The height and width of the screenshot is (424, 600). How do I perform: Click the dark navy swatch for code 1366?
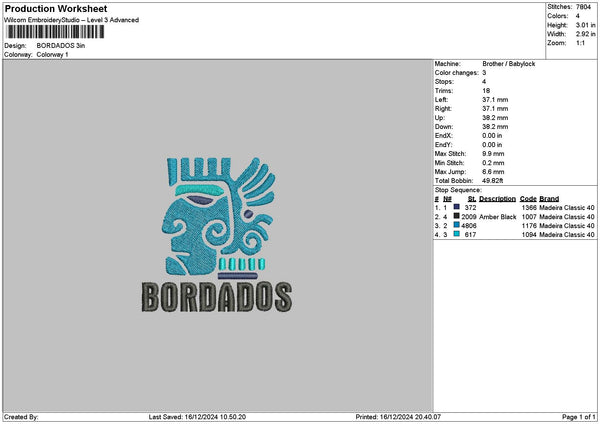click(x=457, y=207)
